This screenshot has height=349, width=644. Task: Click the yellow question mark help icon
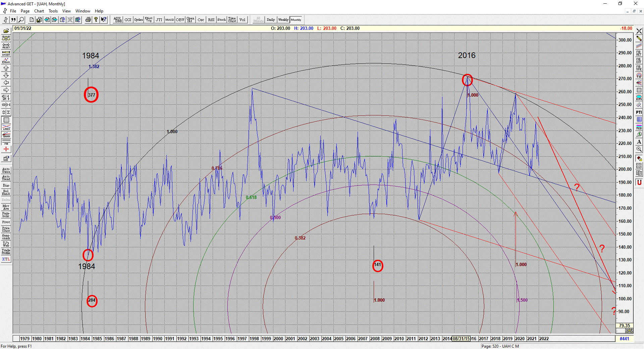[96, 20]
